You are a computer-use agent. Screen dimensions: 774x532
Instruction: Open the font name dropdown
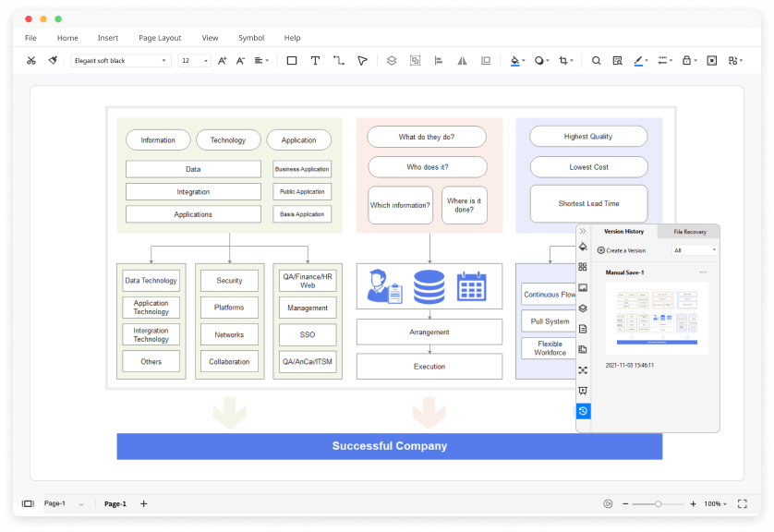[120, 60]
